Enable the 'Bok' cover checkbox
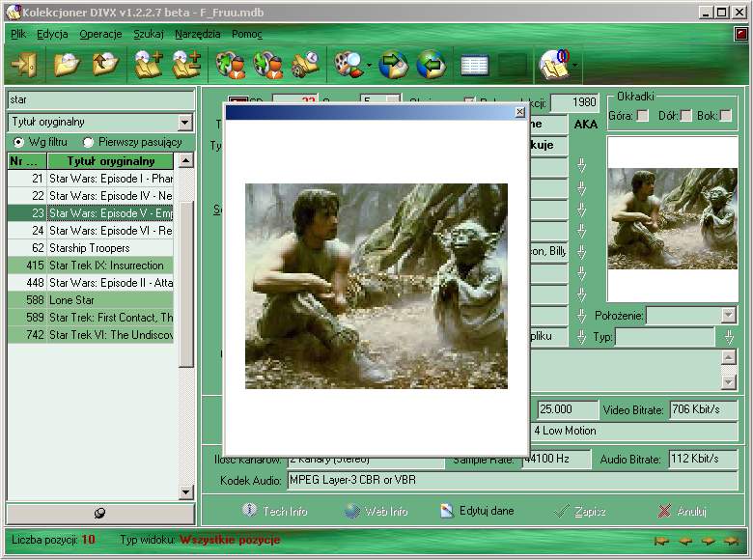 [726, 116]
